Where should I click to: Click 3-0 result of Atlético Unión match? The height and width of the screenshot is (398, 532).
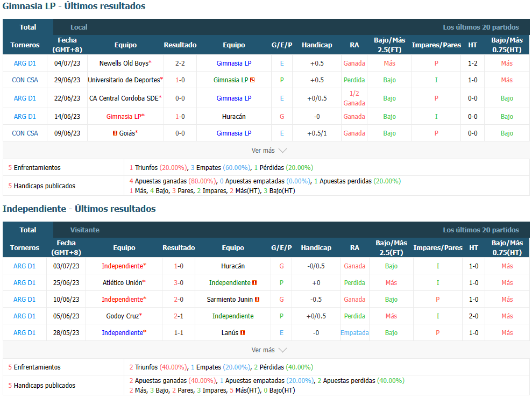pos(179,283)
